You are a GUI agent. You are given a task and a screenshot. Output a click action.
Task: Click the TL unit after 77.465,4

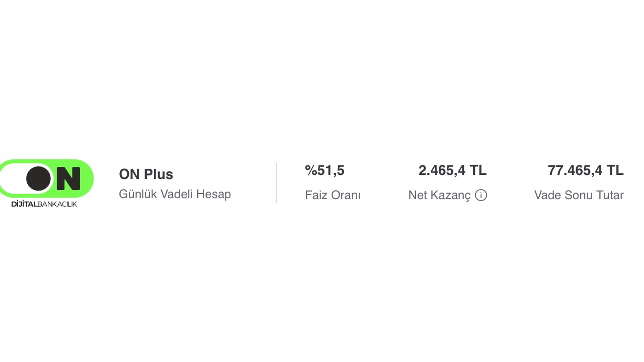(615, 170)
